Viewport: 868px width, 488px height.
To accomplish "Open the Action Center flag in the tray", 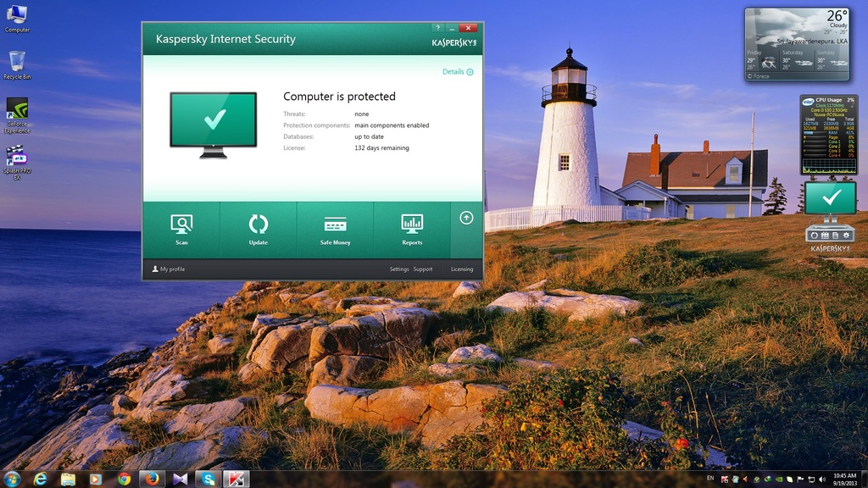I will (800, 480).
